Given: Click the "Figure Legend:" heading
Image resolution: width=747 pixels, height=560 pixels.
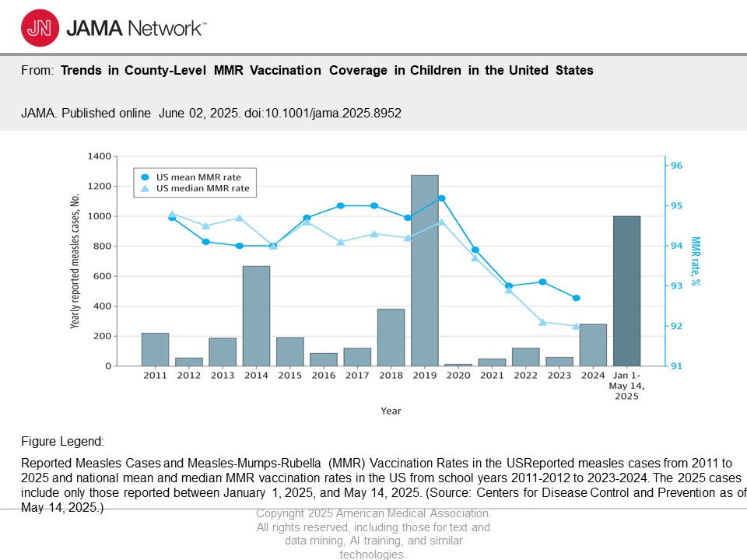Looking at the screenshot, I should [x=61, y=442].
